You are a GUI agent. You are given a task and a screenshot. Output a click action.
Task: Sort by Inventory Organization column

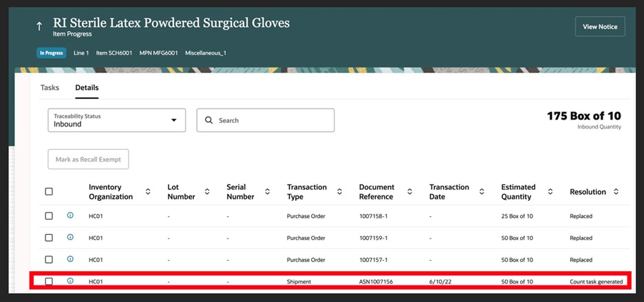click(148, 192)
